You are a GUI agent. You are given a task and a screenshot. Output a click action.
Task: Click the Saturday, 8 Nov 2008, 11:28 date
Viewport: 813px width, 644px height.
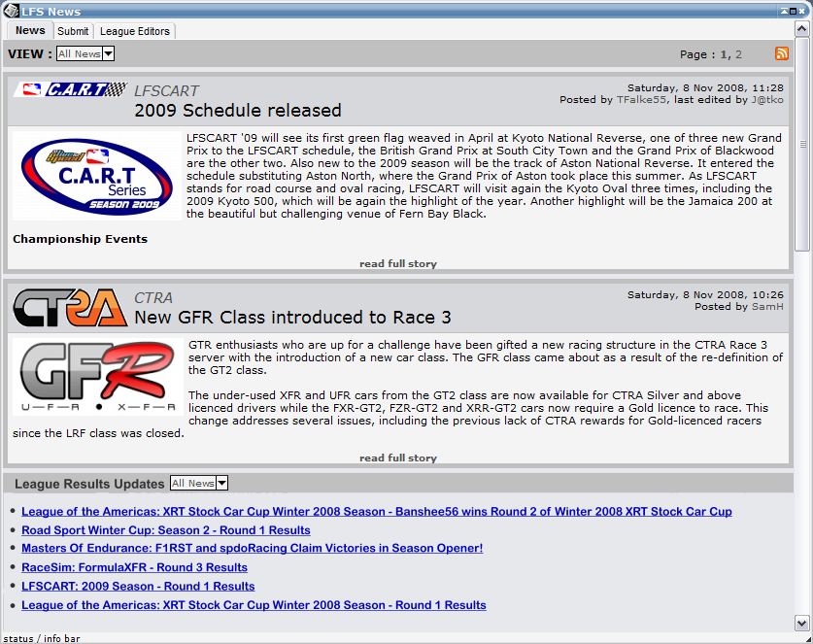point(705,87)
